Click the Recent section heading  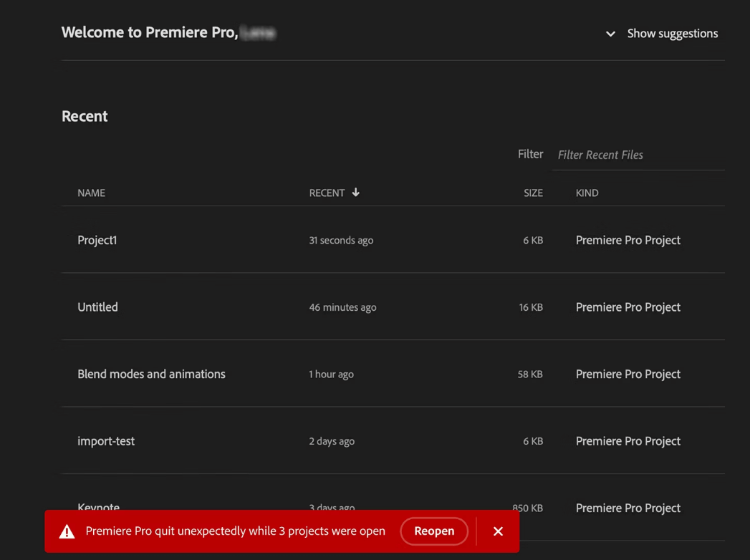click(x=85, y=115)
